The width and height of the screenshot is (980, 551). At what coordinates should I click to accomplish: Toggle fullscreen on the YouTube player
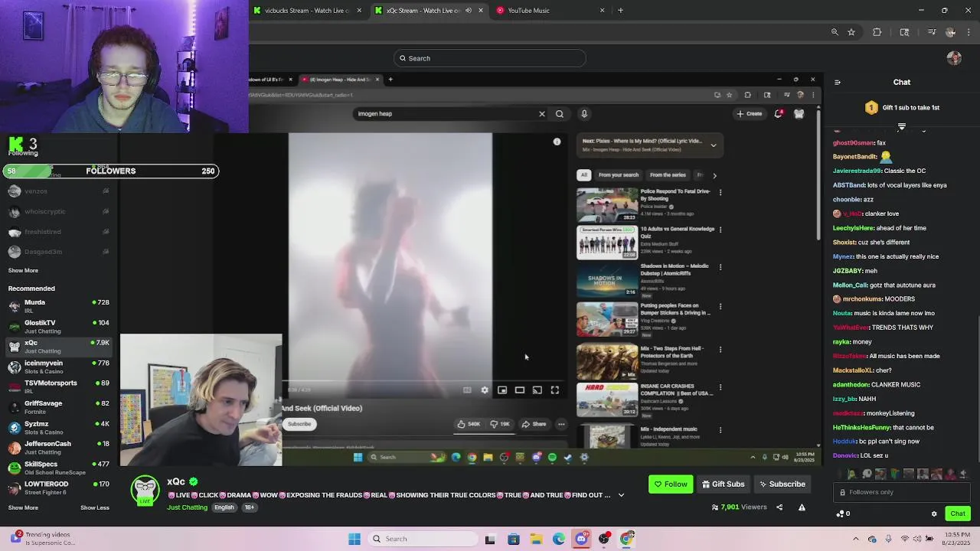(x=555, y=390)
